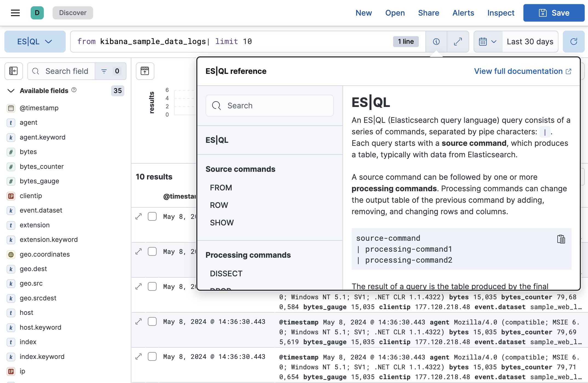
Task: Collapse the Available fields section
Action: click(x=11, y=91)
